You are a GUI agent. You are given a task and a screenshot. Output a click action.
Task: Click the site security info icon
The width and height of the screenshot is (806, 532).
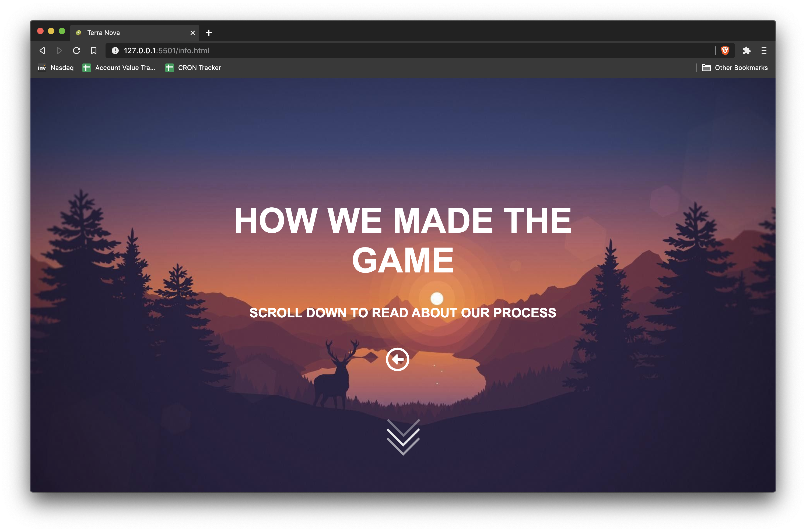[x=115, y=51]
